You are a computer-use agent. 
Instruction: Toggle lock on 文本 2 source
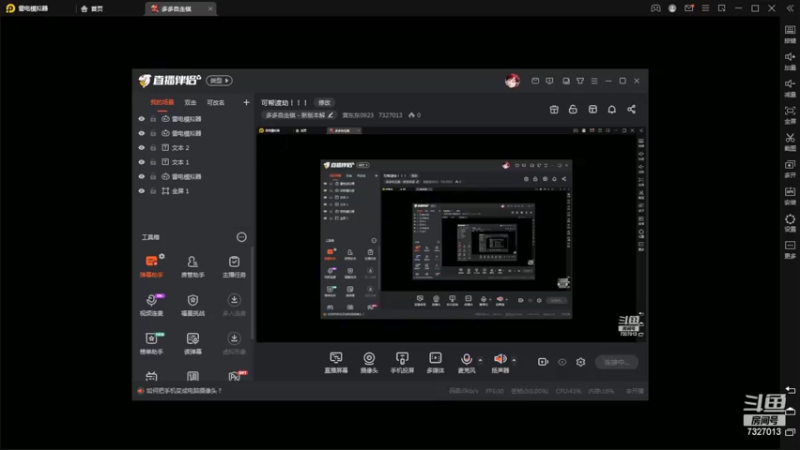[153, 147]
